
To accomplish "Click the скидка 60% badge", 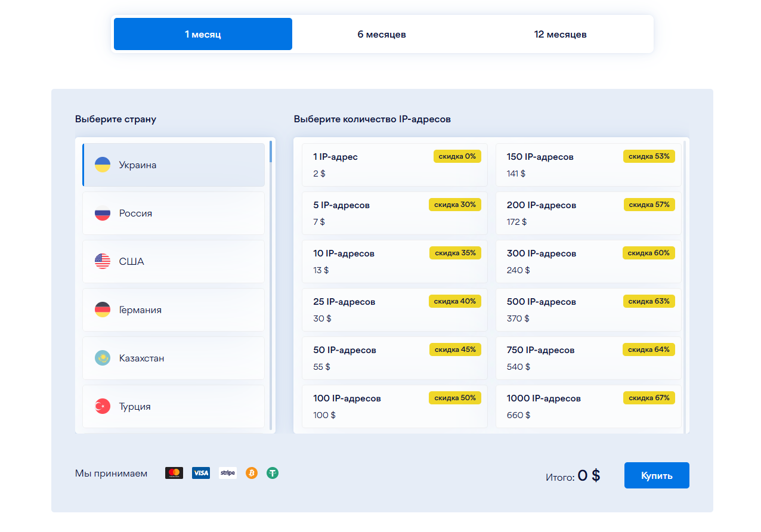I will [649, 253].
